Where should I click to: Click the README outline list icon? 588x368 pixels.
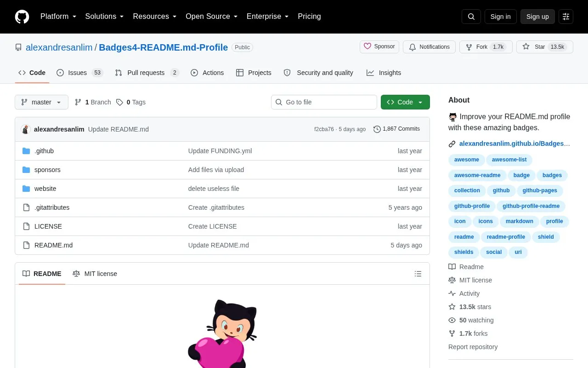418,274
